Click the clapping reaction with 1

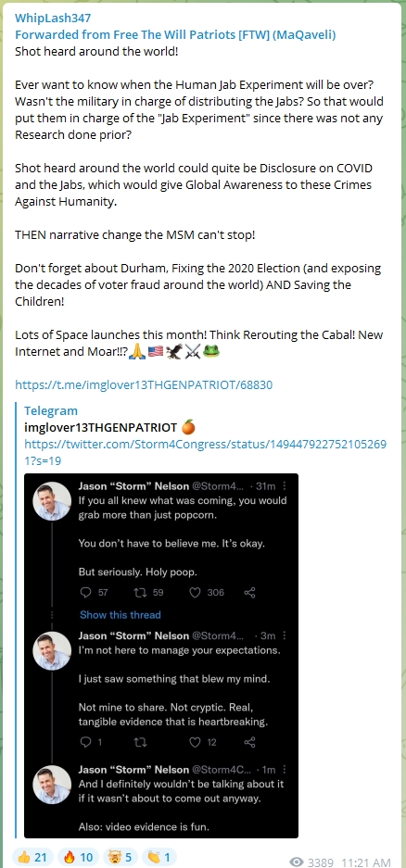click(x=159, y=857)
